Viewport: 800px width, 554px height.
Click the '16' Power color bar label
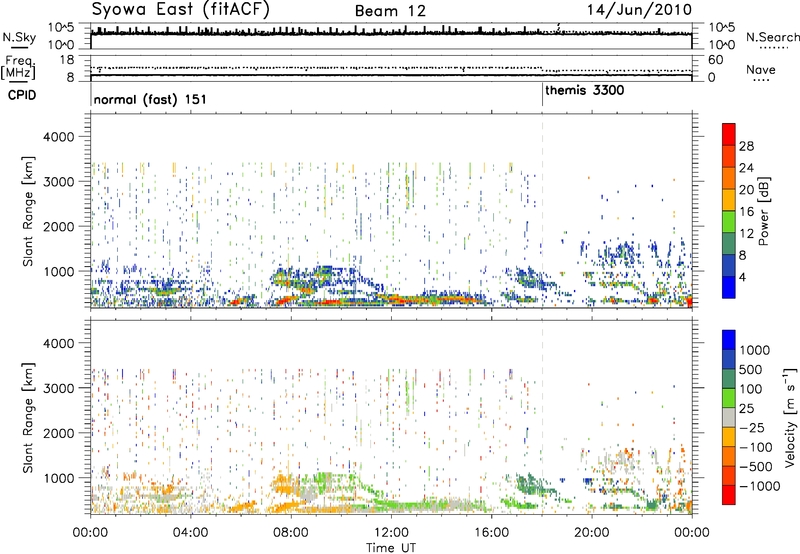tap(746, 212)
